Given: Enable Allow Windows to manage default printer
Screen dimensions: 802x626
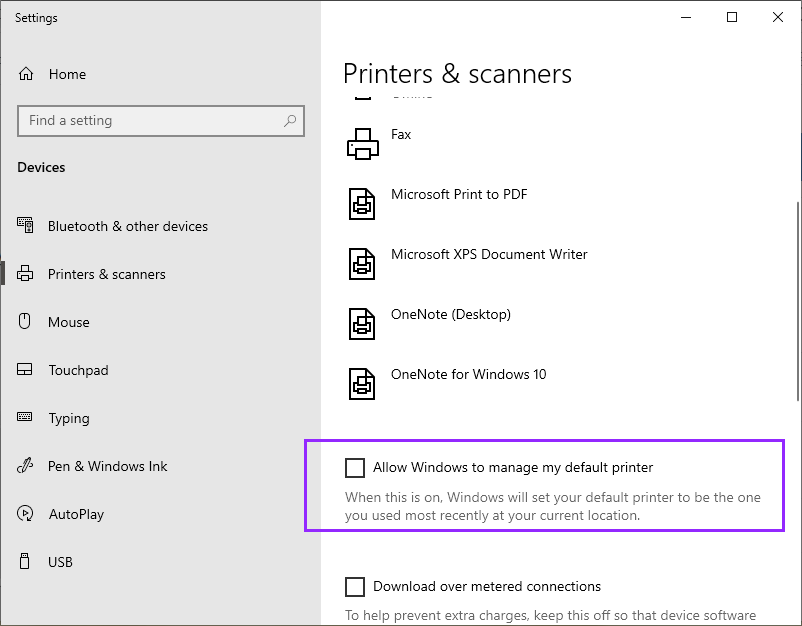Looking at the screenshot, I should 355,467.
